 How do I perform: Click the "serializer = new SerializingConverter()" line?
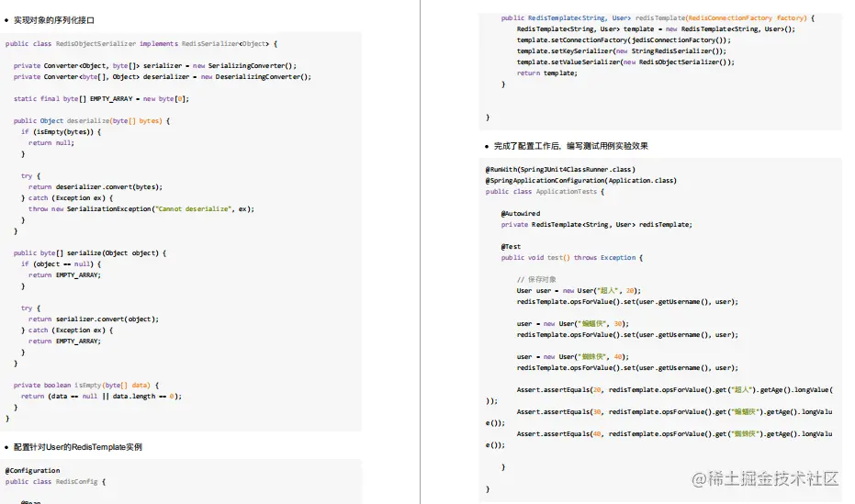155,65
